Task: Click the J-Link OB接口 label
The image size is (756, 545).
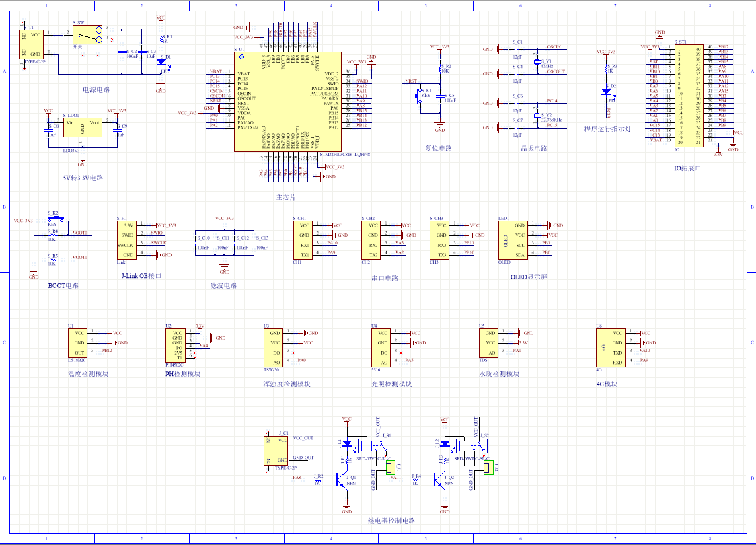Action: (142, 276)
